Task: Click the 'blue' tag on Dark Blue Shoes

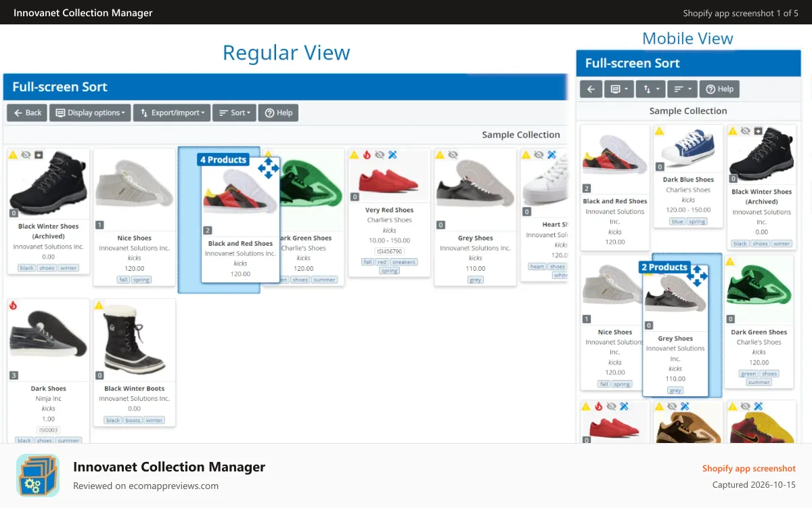Action: coord(677,221)
